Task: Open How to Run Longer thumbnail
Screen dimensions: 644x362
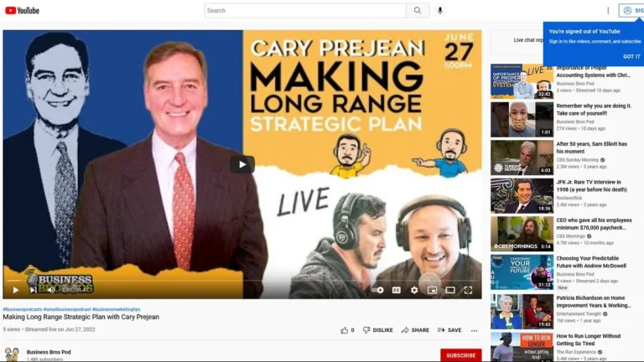Action: 522,347
